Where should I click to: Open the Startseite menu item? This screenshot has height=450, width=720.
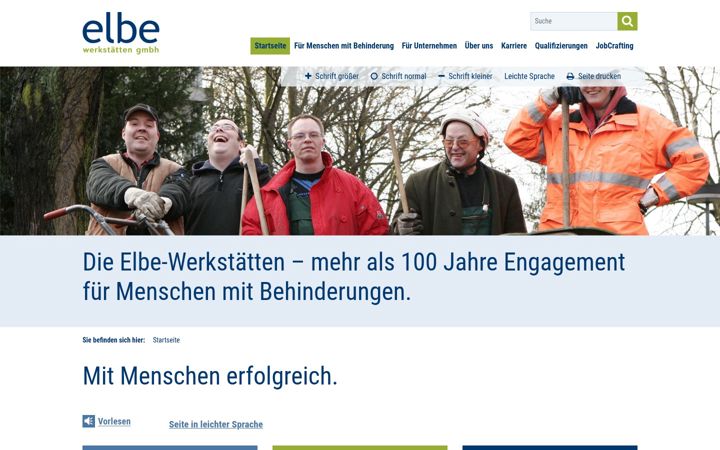click(x=270, y=46)
